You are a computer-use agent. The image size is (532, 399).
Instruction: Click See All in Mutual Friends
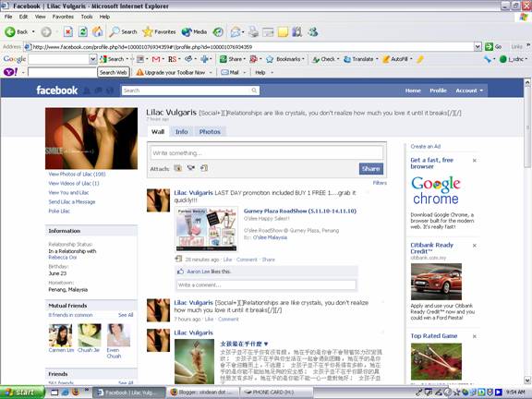pyautogui.click(x=126, y=315)
